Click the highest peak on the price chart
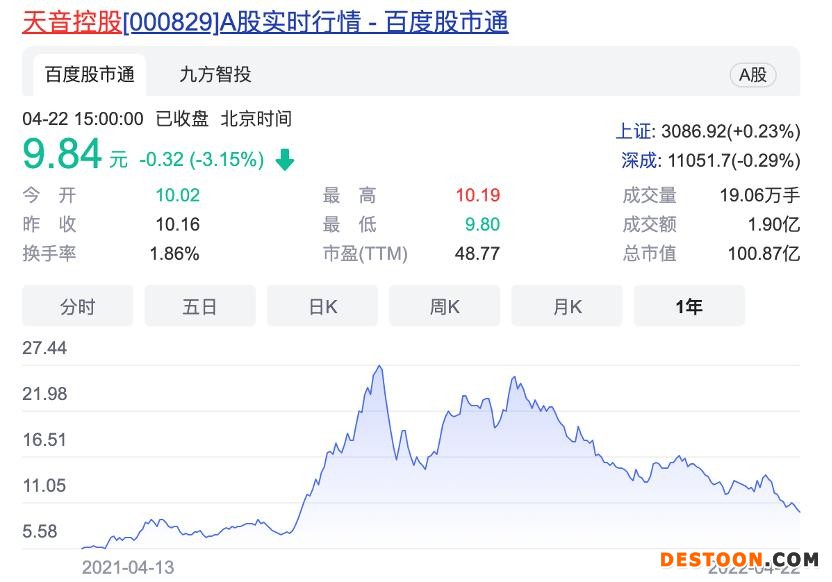832x582 pixels. coord(379,367)
